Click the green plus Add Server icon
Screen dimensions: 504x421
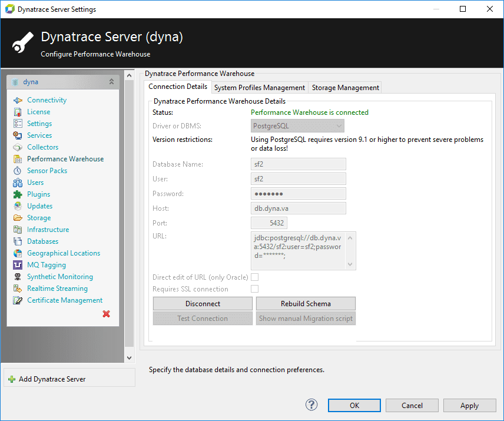(x=12, y=379)
